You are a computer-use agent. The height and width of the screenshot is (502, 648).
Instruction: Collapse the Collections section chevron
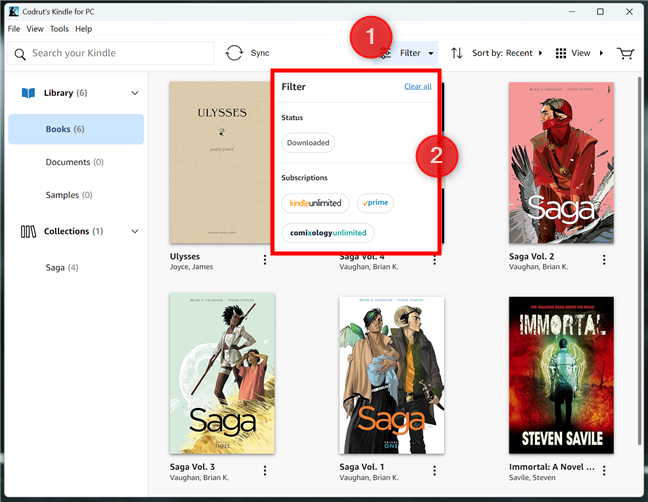click(135, 231)
